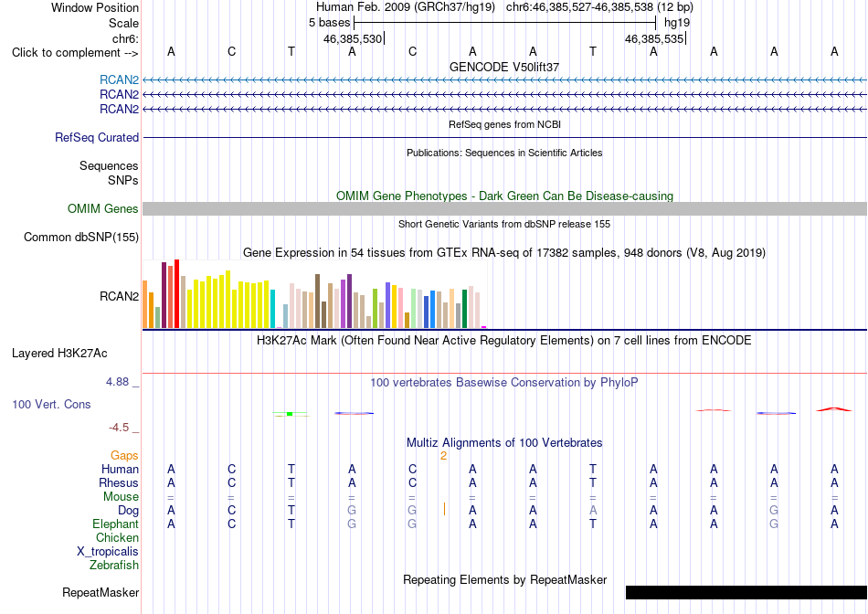Image resolution: width=868 pixels, height=614 pixels.
Task: Click the '5 bases' scale text
Action: [x=329, y=23]
